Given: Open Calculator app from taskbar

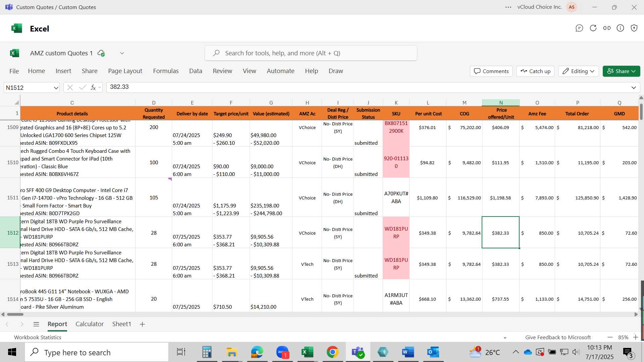Looking at the screenshot, I should [x=207, y=352].
